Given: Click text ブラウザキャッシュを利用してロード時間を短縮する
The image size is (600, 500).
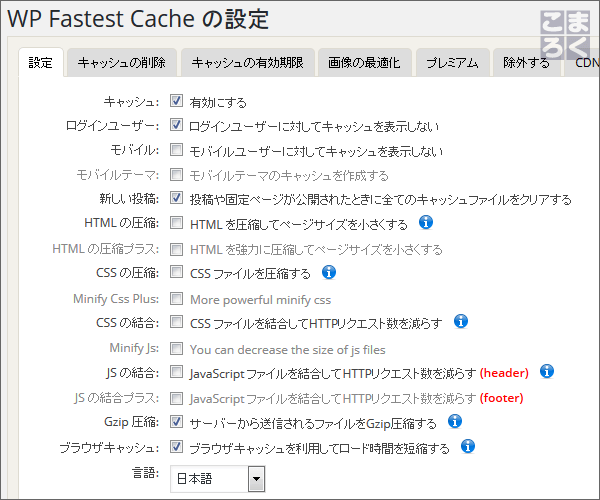Looking at the screenshot, I should pos(320,448).
